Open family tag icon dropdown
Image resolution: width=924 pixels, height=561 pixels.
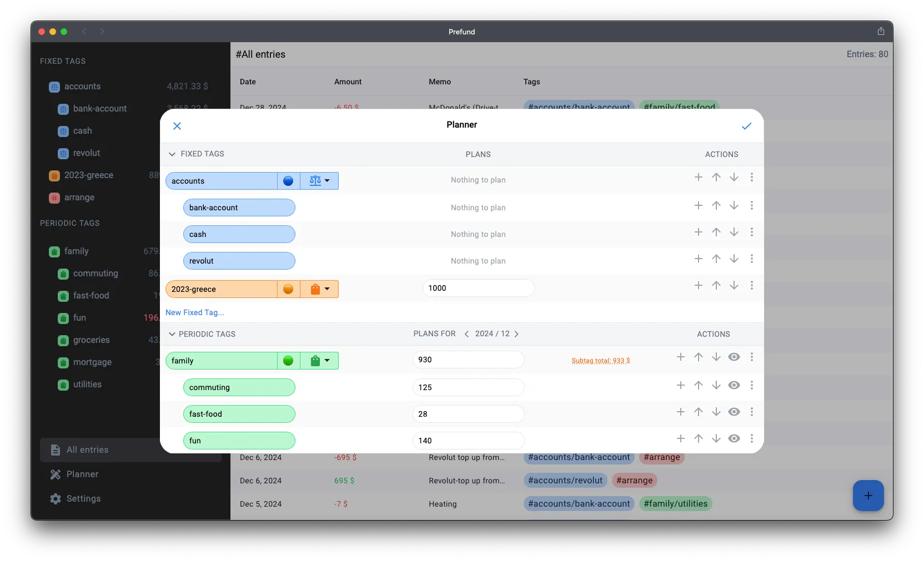coord(319,361)
